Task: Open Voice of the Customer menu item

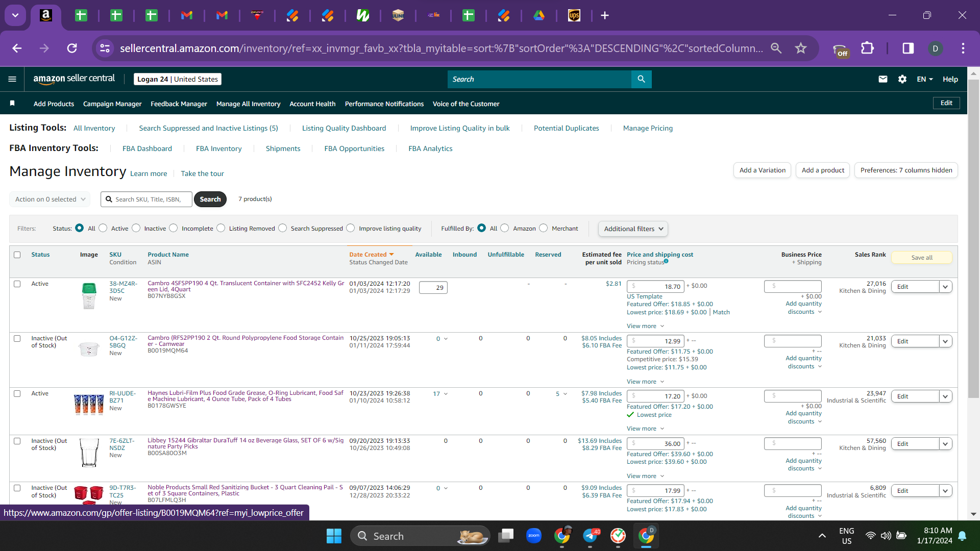Action: point(466,104)
